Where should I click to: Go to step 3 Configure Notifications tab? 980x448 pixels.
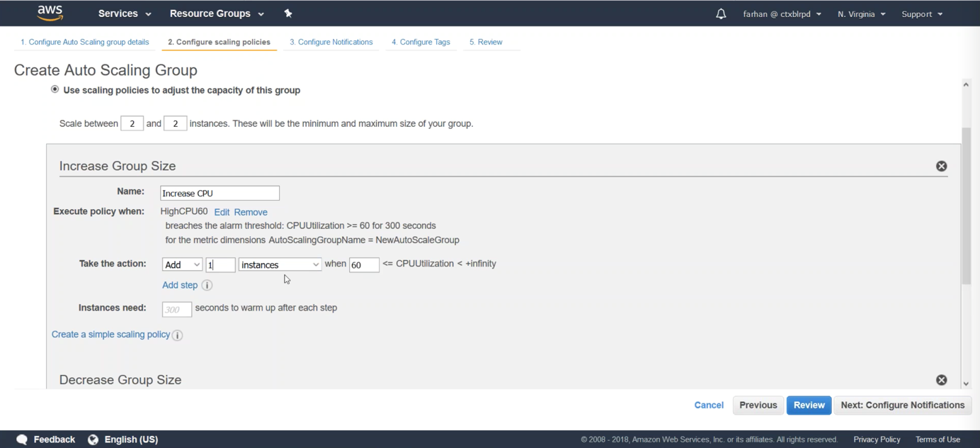[331, 42]
